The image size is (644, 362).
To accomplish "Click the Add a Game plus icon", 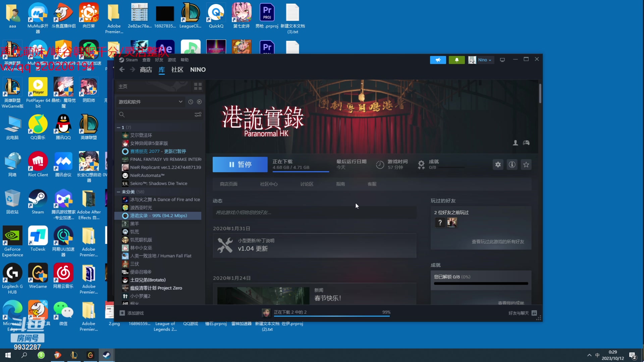I will [x=122, y=313].
